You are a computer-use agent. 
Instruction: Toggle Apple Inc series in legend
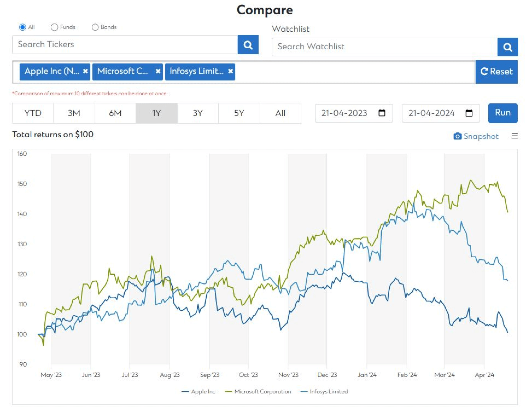[198, 391]
